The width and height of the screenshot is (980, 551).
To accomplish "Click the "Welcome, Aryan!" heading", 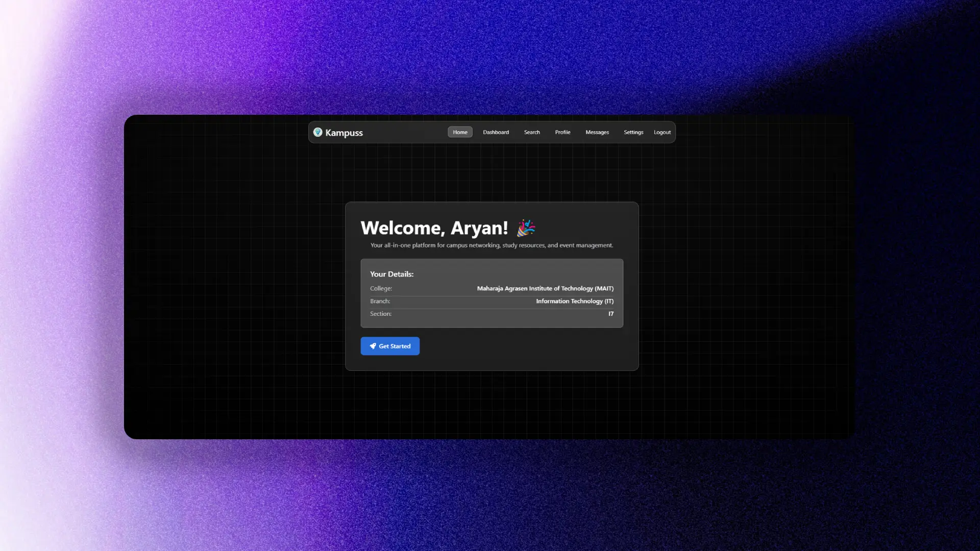I will coord(434,228).
